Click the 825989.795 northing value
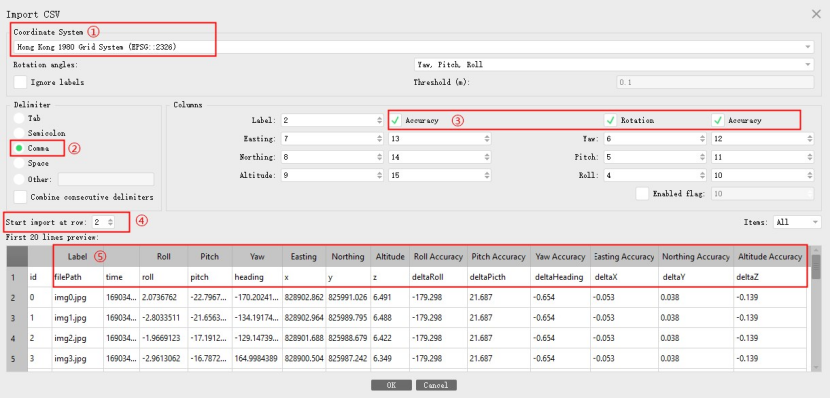The image size is (830, 399). [348, 318]
